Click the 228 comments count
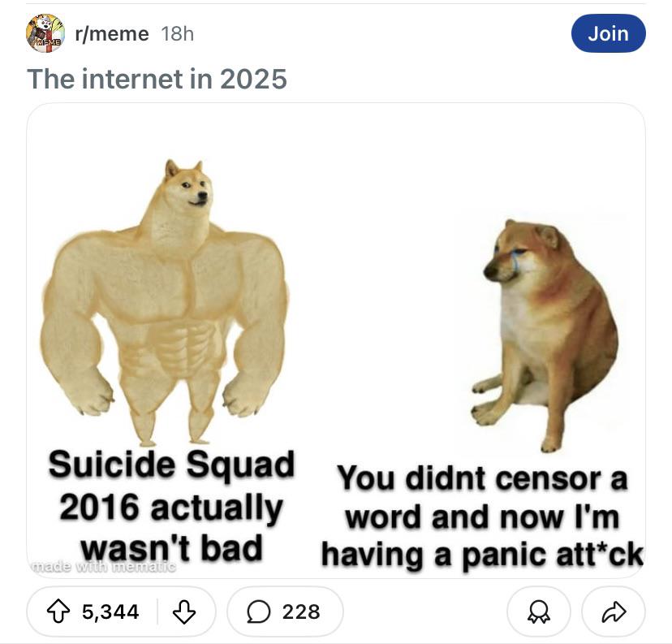Screen dimensions: 672x644 pyautogui.click(x=301, y=612)
